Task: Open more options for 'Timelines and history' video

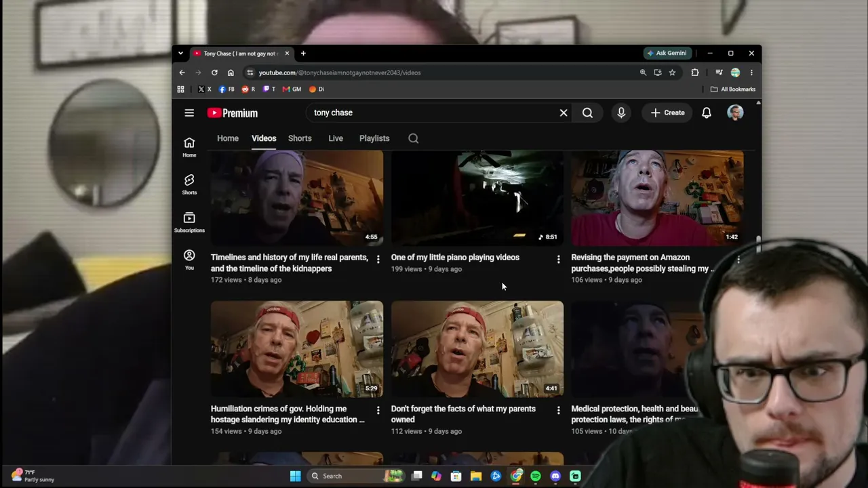Action: click(378, 259)
